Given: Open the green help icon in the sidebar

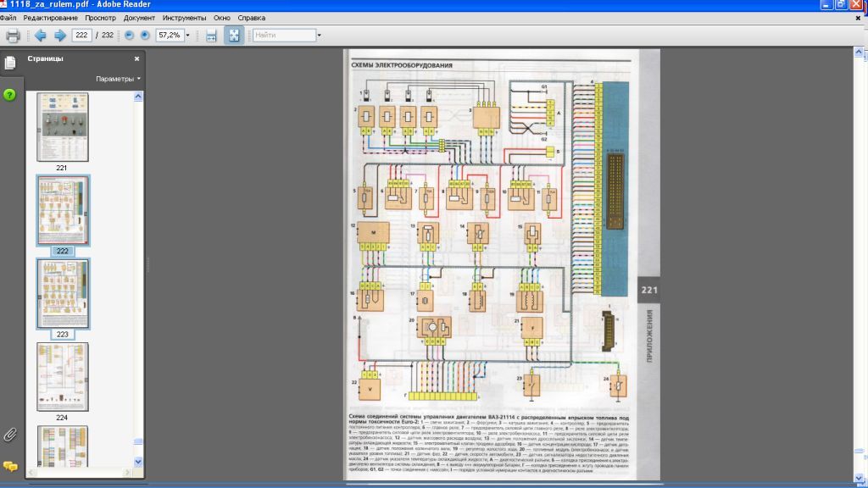Looking at the screenshot, I should coord(9,95).
